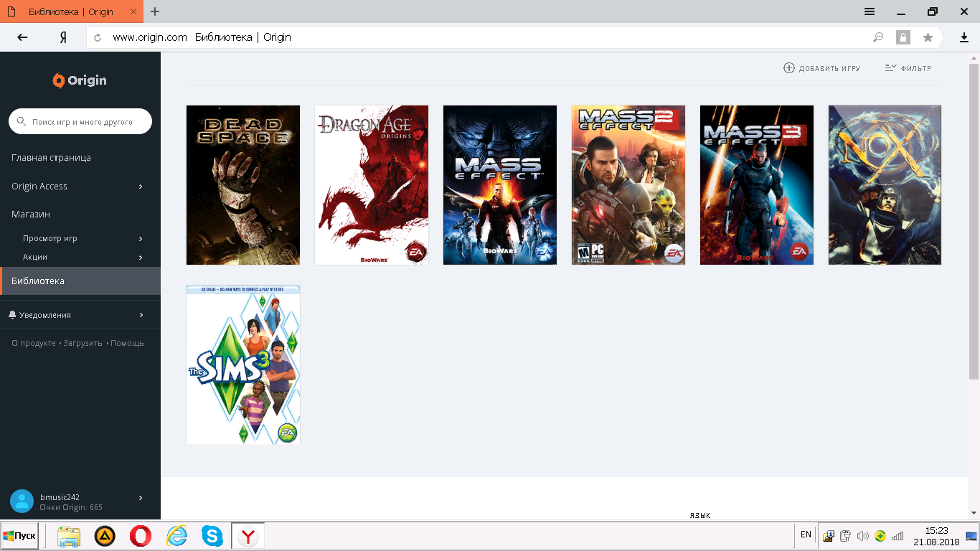Open a new browser tab
Screen dimensions: 980x551
155,11
